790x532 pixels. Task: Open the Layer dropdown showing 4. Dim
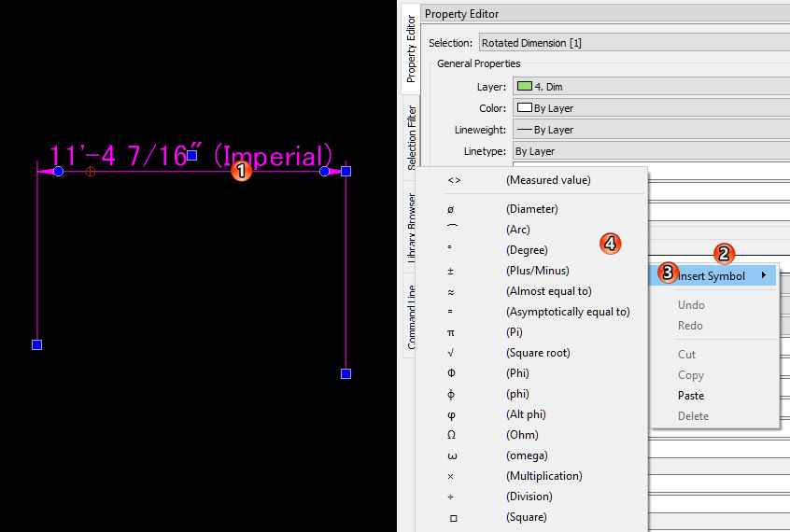coord(651,86)
